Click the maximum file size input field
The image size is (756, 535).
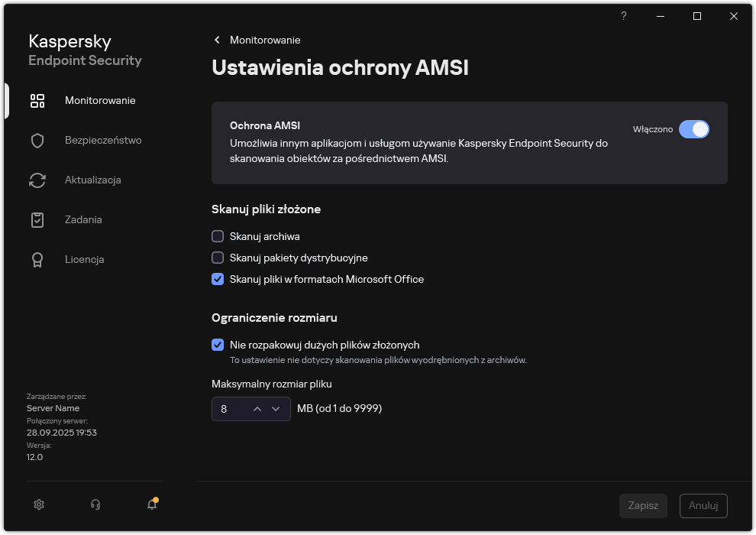click(x=229, y=409)
